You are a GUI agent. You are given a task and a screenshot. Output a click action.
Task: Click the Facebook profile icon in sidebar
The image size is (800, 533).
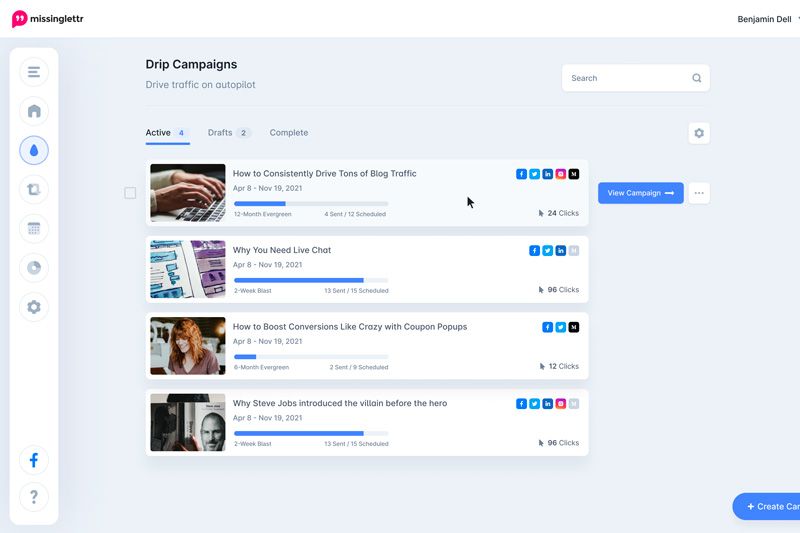(x=34, y=460)
